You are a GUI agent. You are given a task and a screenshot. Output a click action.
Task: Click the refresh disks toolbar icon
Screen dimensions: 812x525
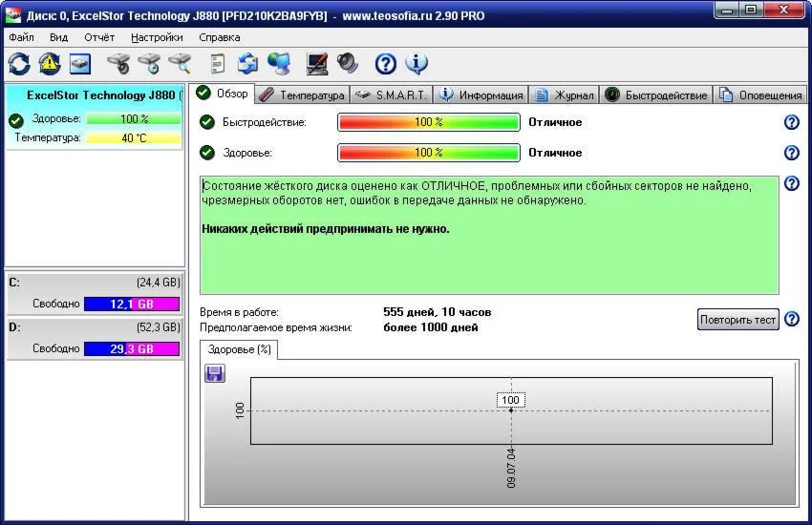tap(19, 64)
